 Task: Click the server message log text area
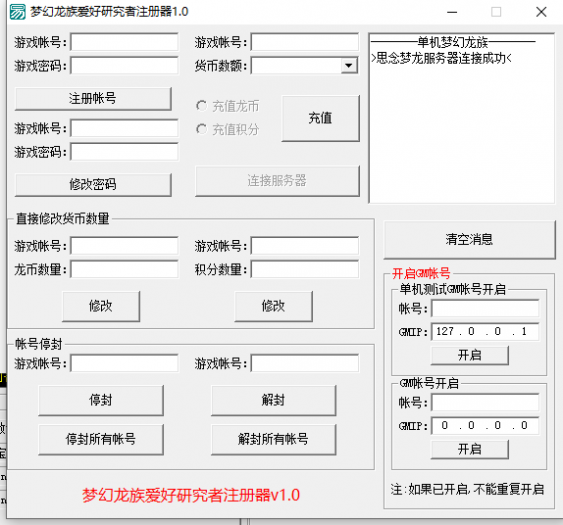pos(462,119)
